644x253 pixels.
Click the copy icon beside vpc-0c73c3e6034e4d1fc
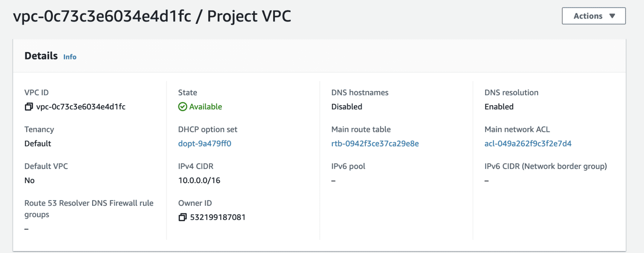(29, 107)
